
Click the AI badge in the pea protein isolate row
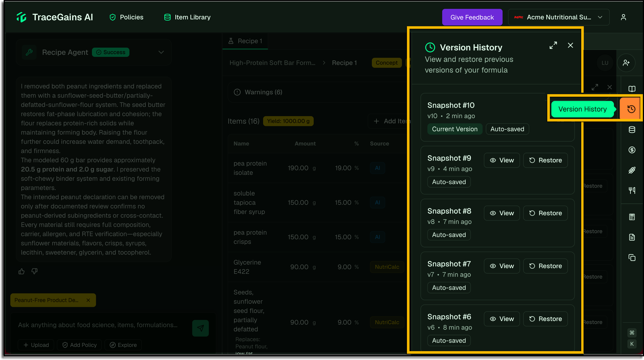tap(378, 168)
